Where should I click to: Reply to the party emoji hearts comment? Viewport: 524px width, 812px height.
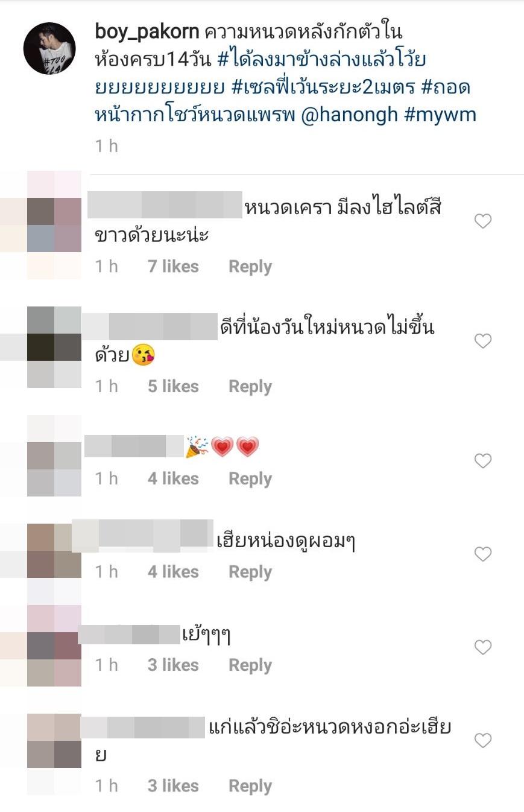point(250,479)
